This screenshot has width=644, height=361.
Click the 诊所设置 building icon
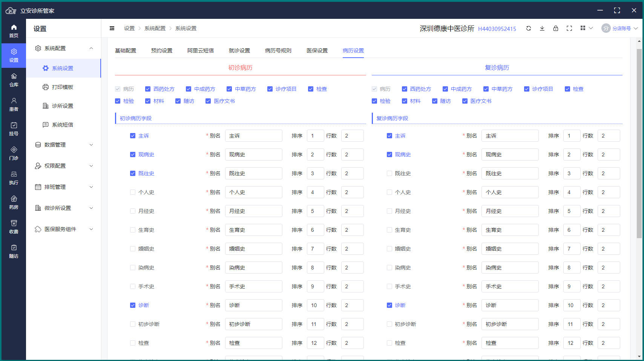pyautogui.click(x=46, y=106)
